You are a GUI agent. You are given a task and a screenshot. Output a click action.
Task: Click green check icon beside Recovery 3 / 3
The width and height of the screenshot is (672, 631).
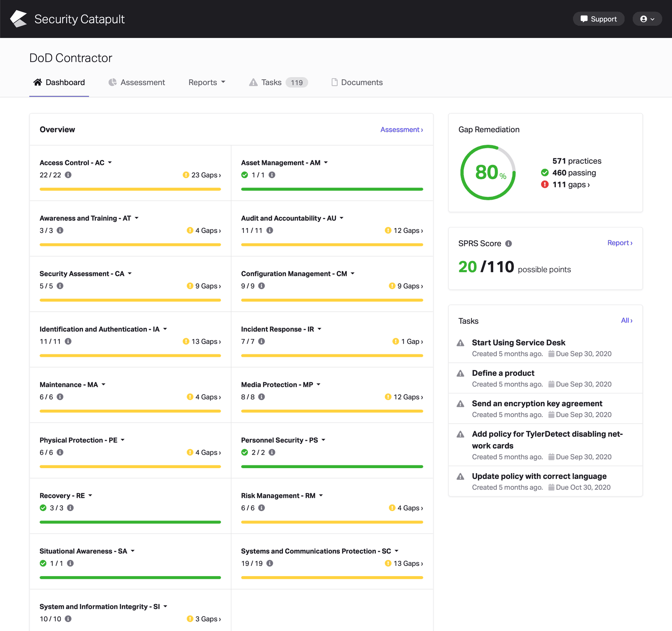point(43,508)
